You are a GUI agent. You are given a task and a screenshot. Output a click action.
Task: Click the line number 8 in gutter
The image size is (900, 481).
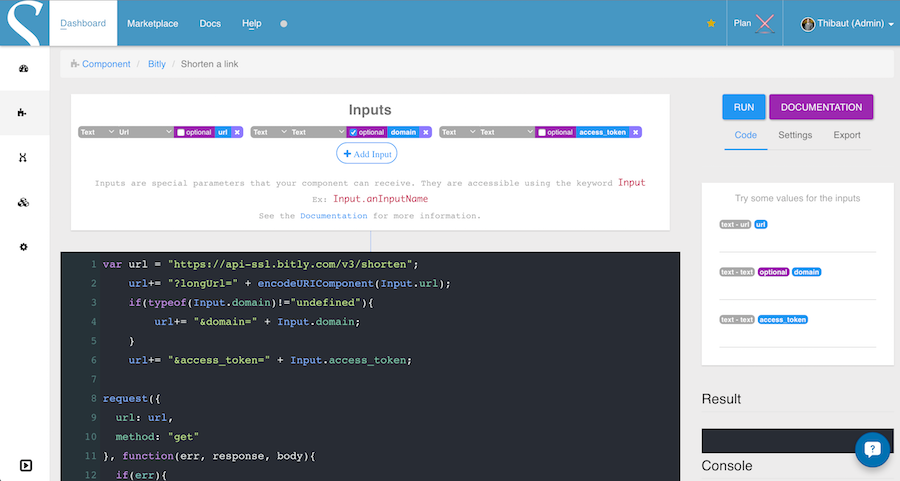tap(93, 398)
